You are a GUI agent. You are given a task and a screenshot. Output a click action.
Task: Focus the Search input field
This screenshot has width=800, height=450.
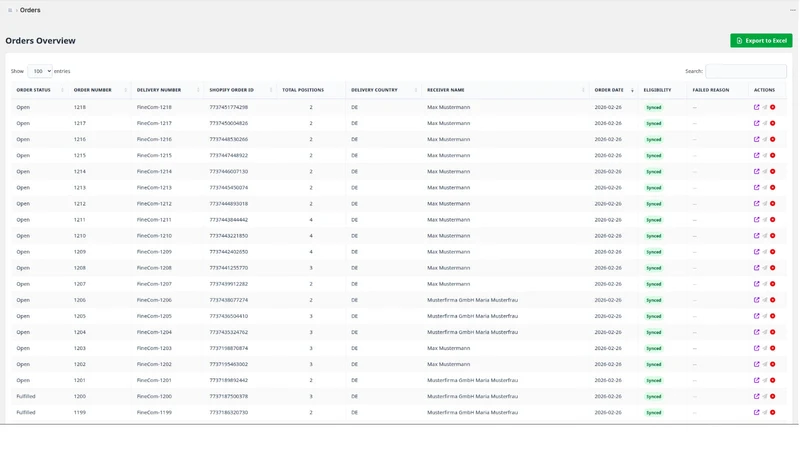pos(745,71)
